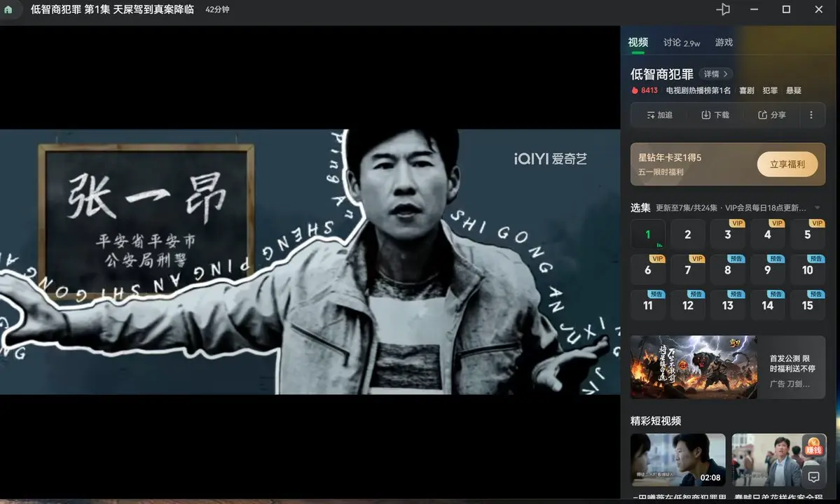Add series to watchlist with 加追
Image resolution: width=840 pixels, height=504 pixels.
click(x=659, y=115)
